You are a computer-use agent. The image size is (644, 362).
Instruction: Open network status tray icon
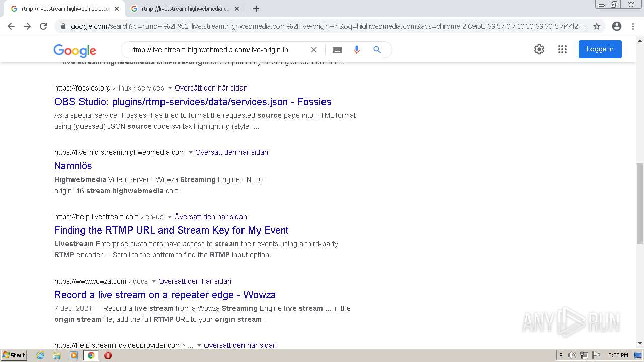click(584, 355)
